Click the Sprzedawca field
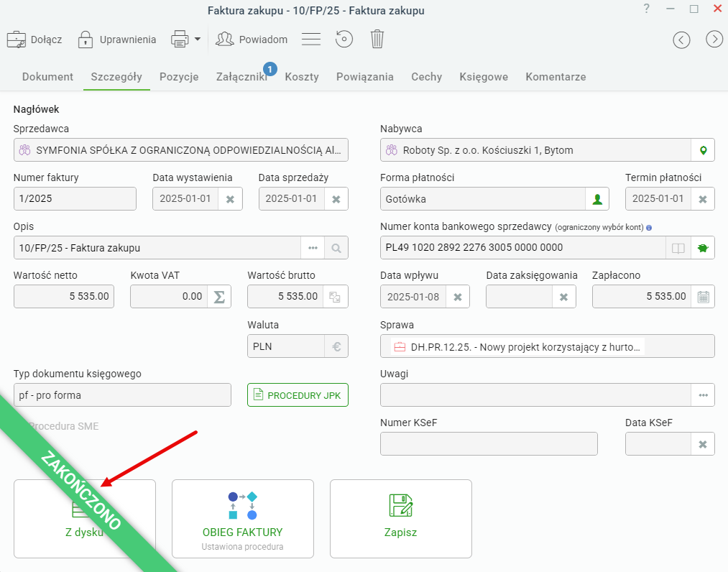This screenshot has width=728, height=572. [181, 150]
